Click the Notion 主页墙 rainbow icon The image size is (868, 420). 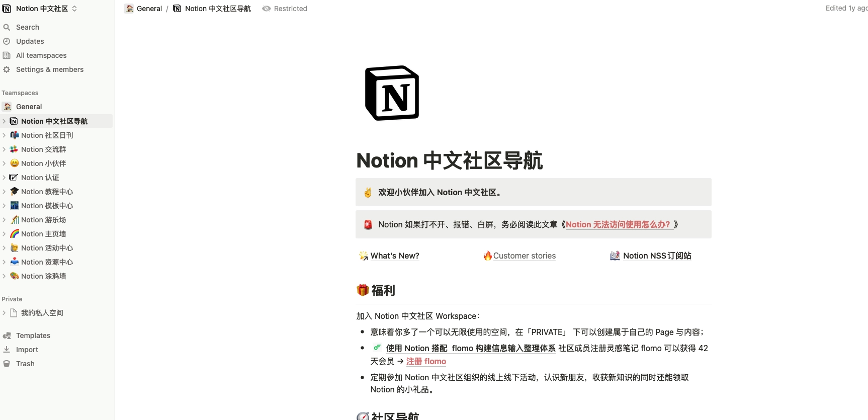coord(15,234)
